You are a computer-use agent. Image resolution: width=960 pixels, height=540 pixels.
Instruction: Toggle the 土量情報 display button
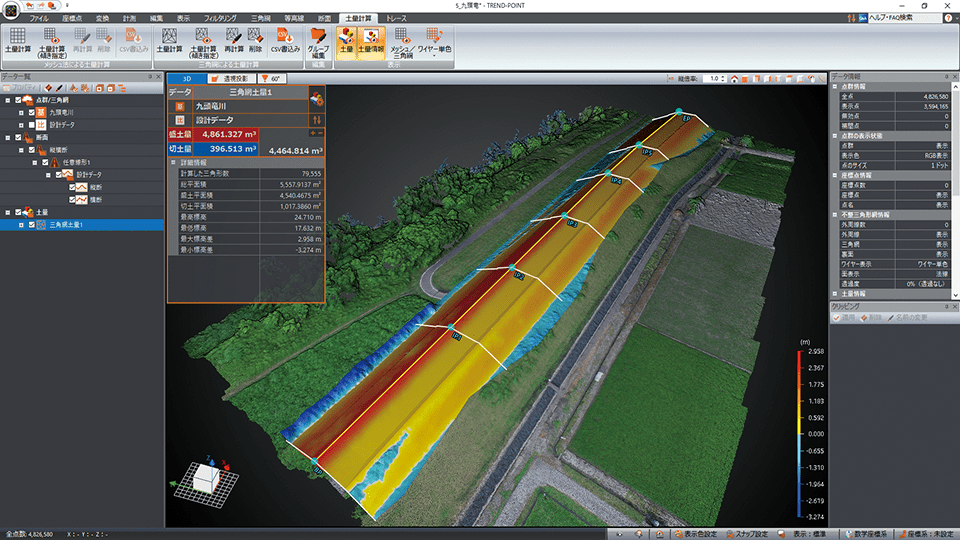point(369,41)
